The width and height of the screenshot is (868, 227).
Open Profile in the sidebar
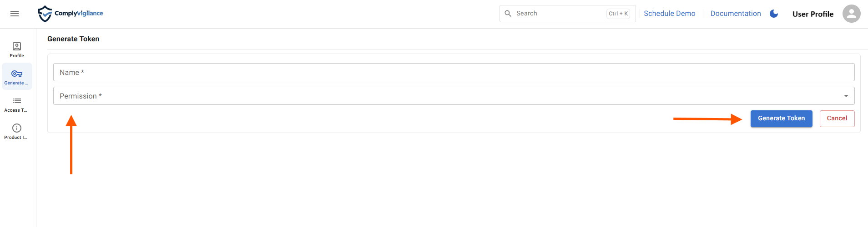pos(17,49)
